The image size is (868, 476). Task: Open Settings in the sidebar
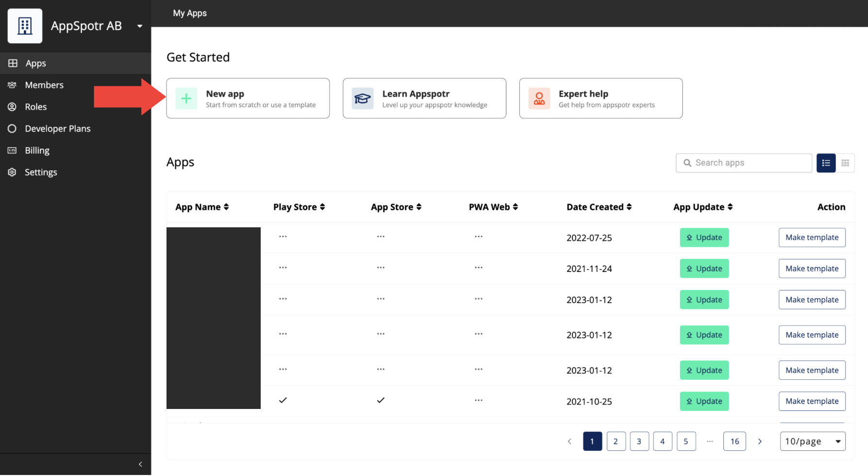[x=75, y=172]
